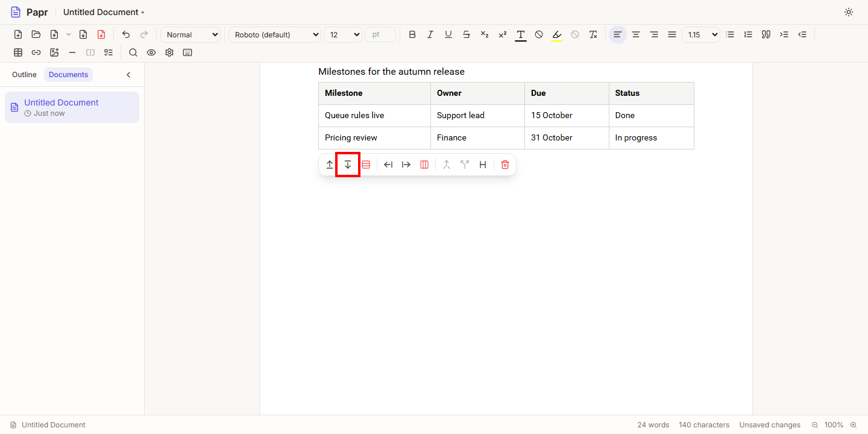
Task: Toggle strikethrough formatting
Action: (467, 34)
